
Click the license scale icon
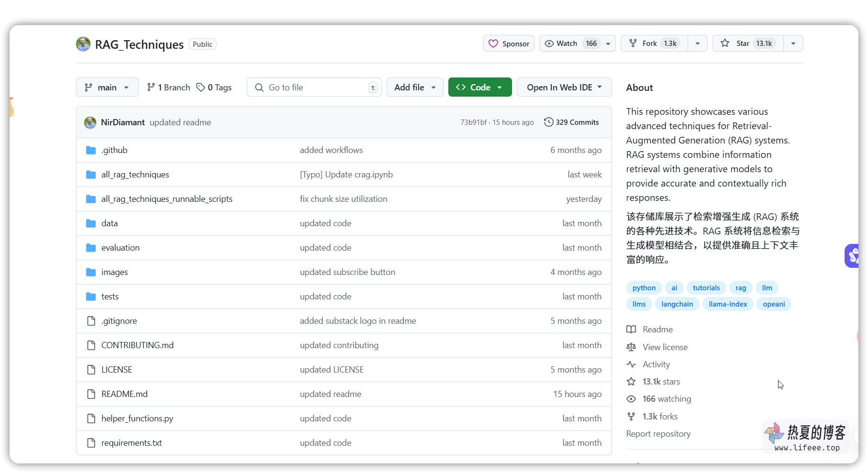(x=631, y=347)
